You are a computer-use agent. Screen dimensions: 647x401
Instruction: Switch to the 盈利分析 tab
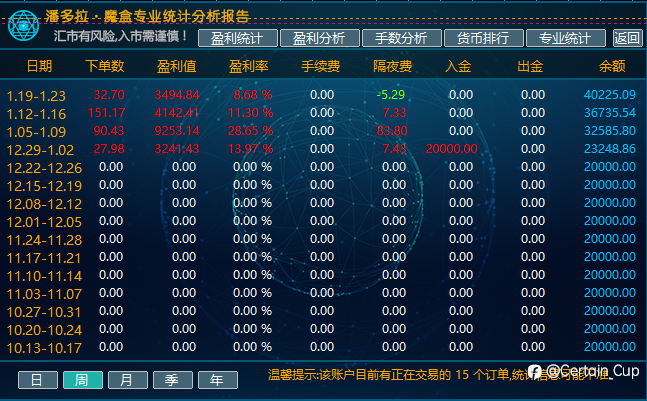[319, 38]
